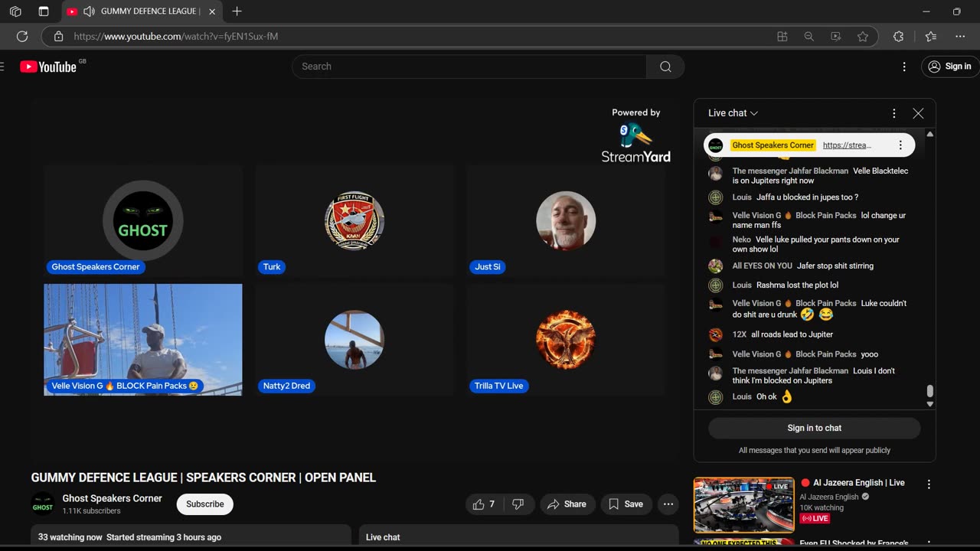Click the Ghost Speakers Corner participant tile

click(143, 220)
